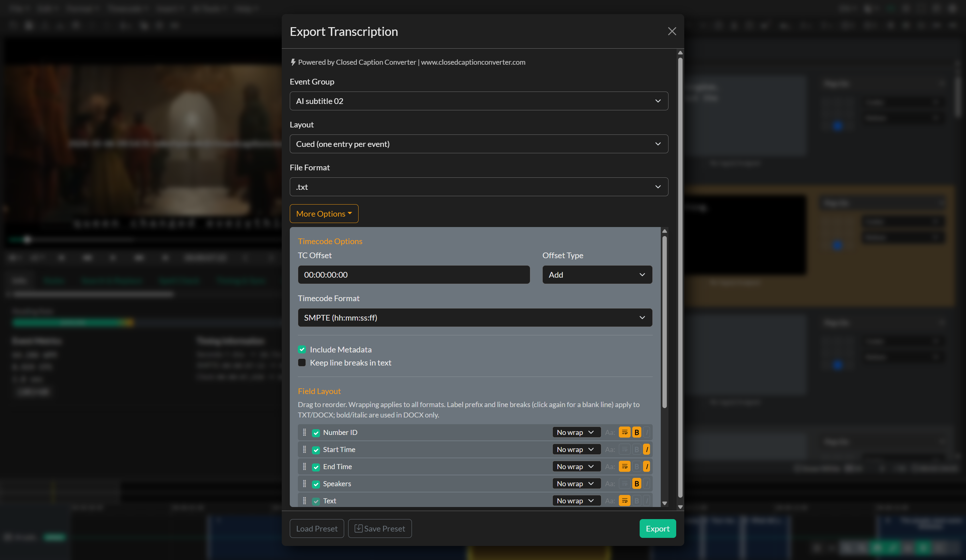Close the Export Transcription dialog
This screenshot has height=560, width=966.
tap(672, 32)
